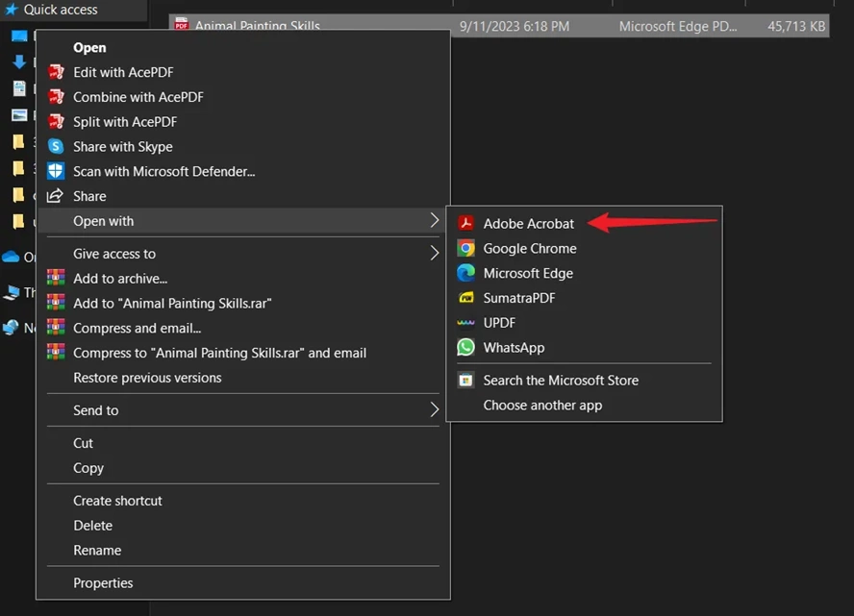Open Quick access in the sidebar
The height and width of the screenshot is (616, 854).
(x=61, y=10)
